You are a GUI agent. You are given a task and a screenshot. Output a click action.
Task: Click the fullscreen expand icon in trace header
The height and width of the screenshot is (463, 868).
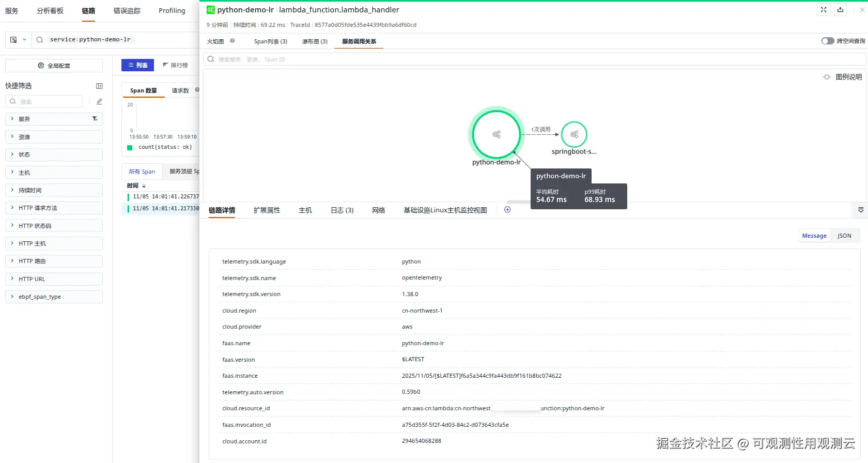[x=824, y=10]
